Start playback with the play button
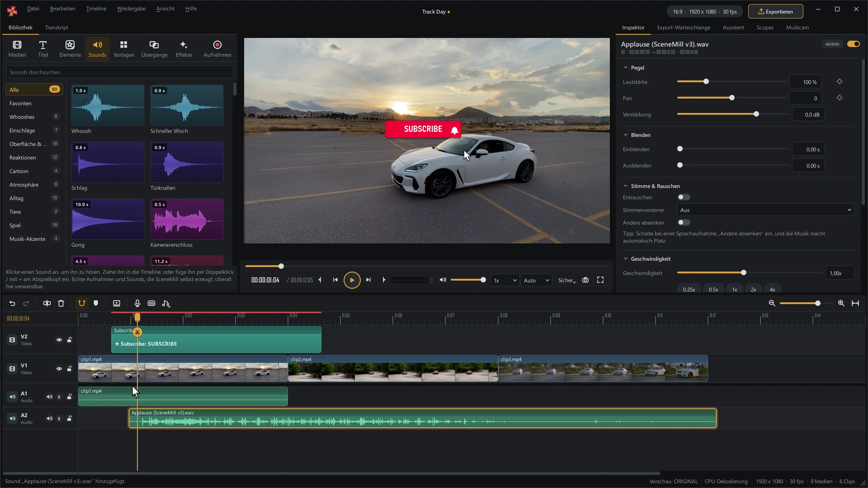 [x=352, y=280]
